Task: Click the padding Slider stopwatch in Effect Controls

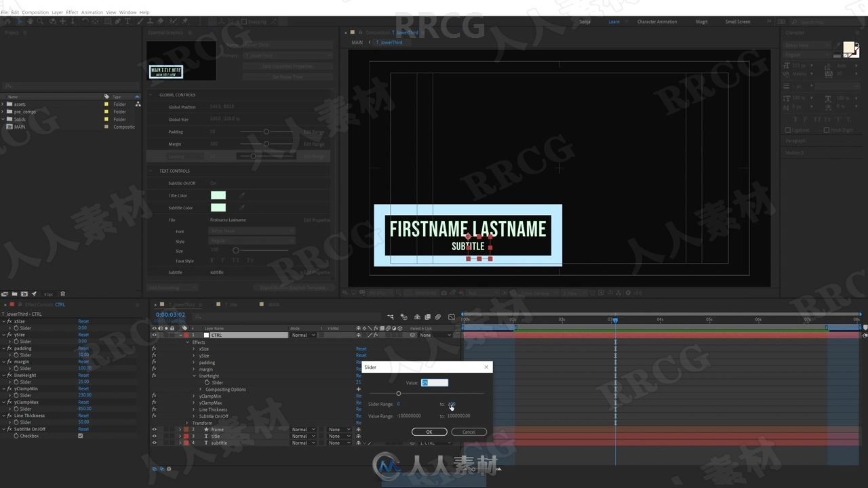Action: [16, 354]
